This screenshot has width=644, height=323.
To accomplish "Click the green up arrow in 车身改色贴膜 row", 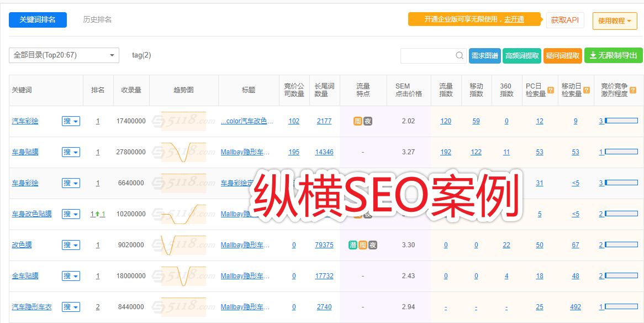I will point(97,214).
